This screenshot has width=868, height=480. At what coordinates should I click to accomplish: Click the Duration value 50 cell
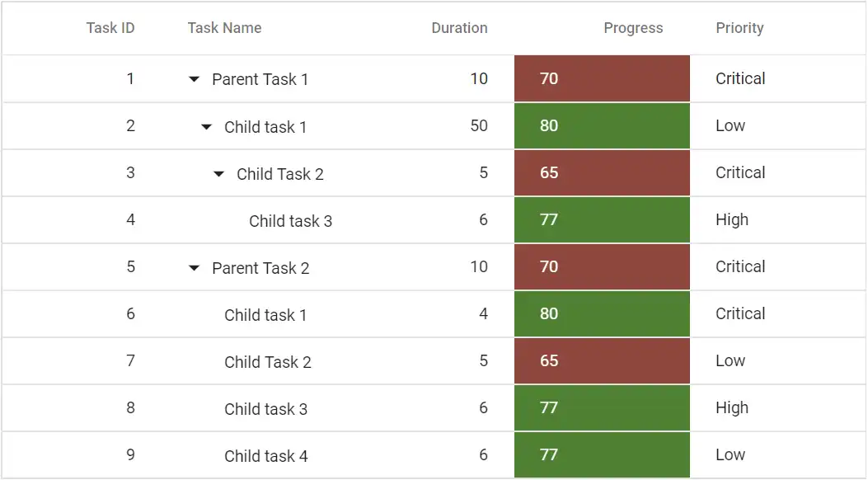(477, 125)
